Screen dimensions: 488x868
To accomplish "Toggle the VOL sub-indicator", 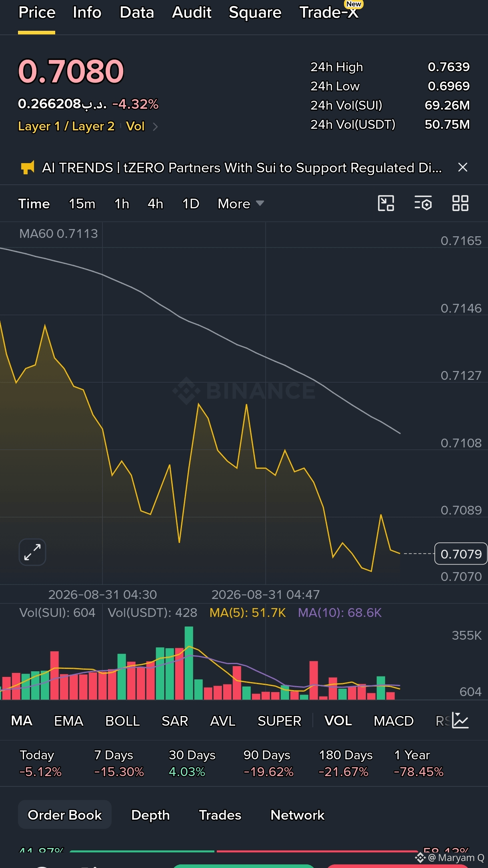I will click(338, 721).
